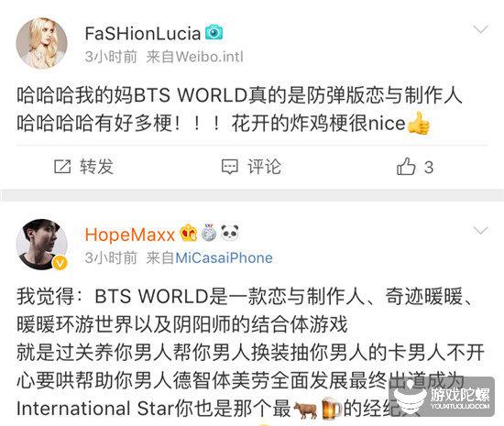Click the HopeMaxx username
This screenshot has height=426, width=504.
pyautogui.click(x=130, y=235)
